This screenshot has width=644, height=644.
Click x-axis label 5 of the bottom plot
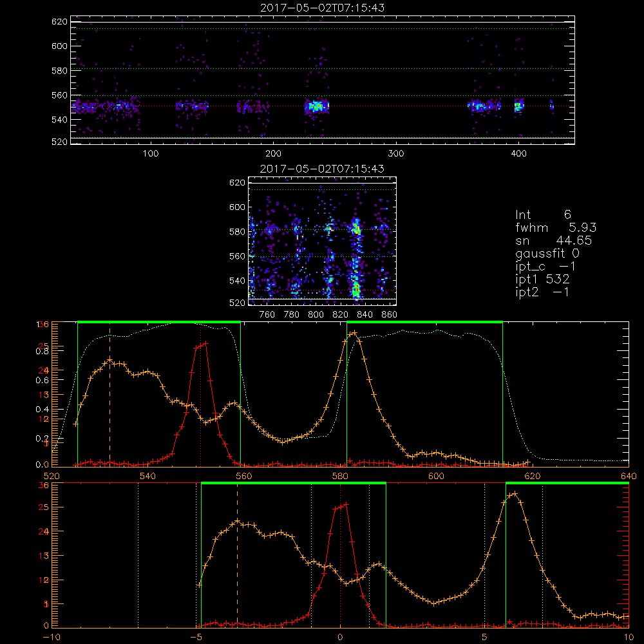485,637
